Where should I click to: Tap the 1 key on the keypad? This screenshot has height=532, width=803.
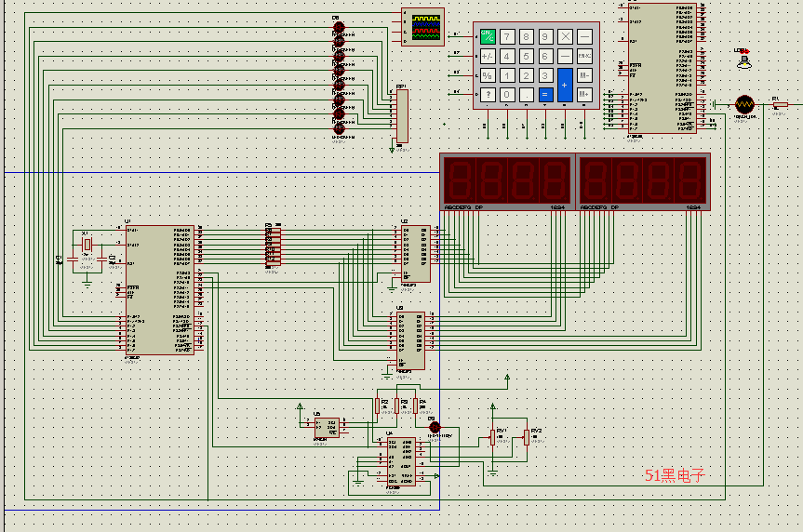click(507, 75)
